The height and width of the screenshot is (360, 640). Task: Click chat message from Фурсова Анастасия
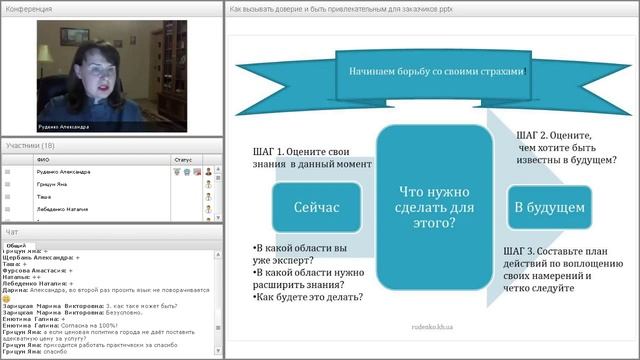[x=38, y=271]
